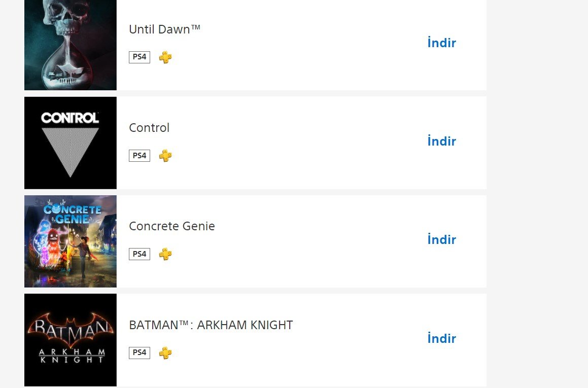Screen dimensions: 588x388
Task: Download Until Dawn via its İndir link
Action: pyautogui.click(x=442, y=43)
